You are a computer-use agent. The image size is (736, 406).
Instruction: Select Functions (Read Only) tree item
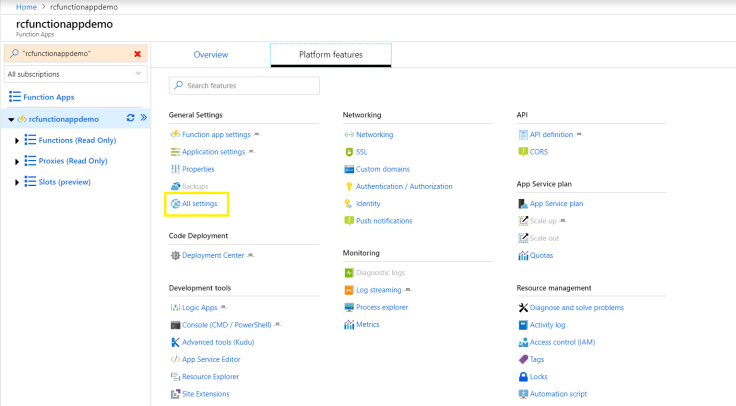[x=77, y=140]
